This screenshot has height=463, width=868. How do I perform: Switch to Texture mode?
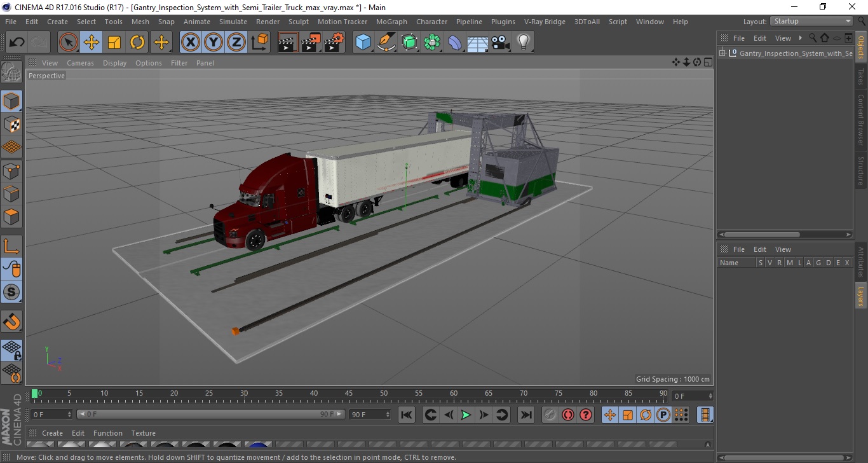tap(11, 125)
